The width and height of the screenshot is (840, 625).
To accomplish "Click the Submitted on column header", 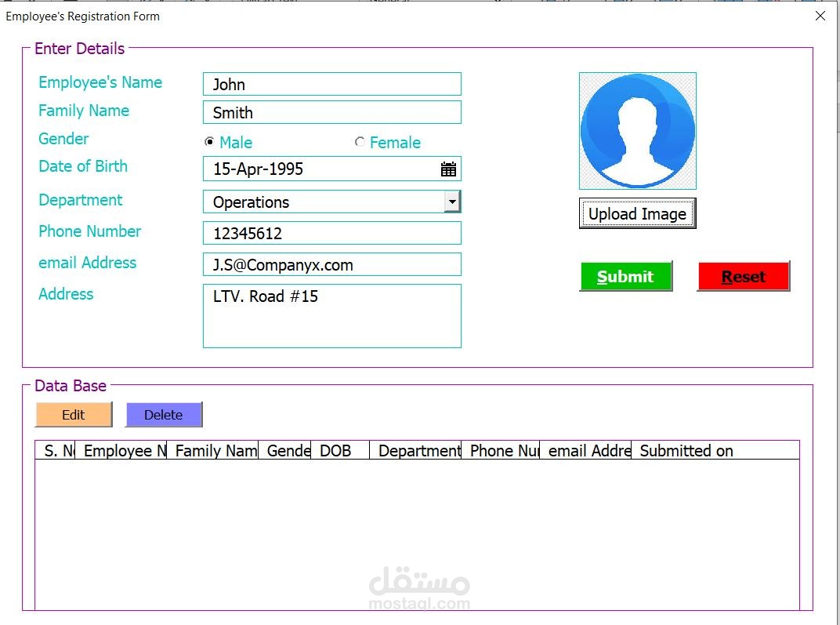I will click(715, 451).
